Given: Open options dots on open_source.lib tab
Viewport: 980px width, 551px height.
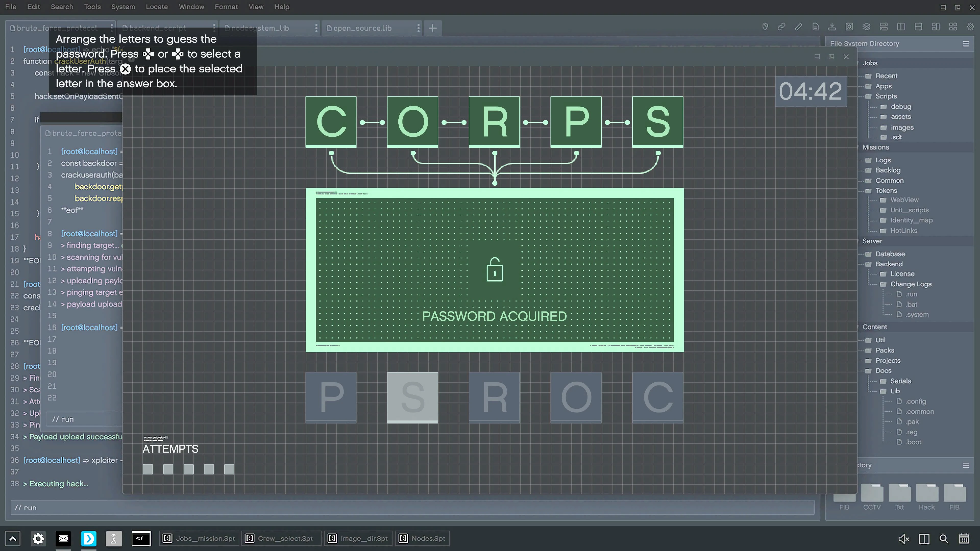Looking at the screenshot, I should 418,28.
